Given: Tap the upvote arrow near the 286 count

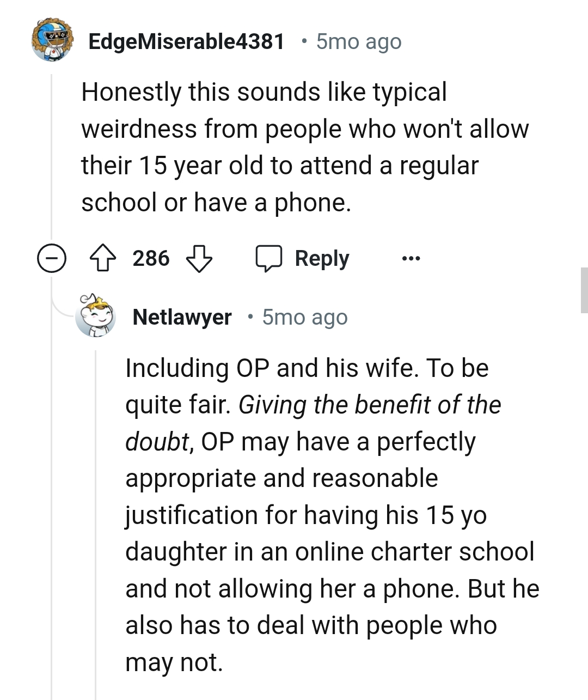Looking at the screenshot, I should pyautogui.click(x=103, y=258).
